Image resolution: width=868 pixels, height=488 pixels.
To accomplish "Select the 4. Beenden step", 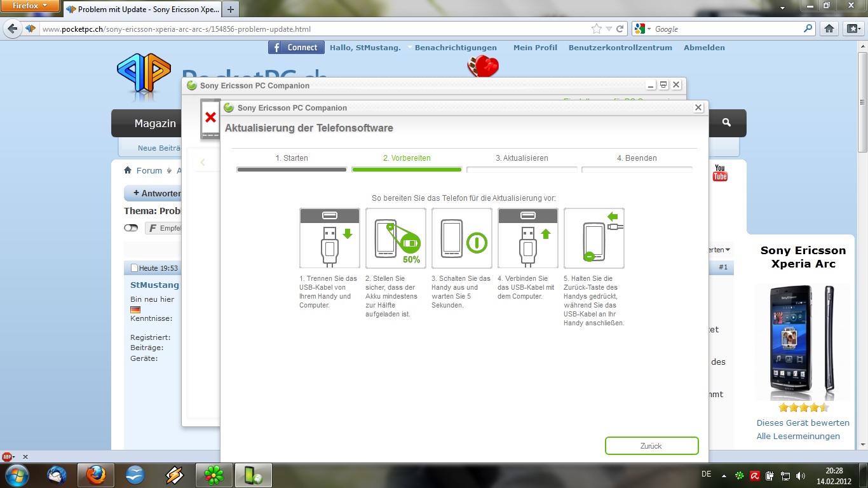I will [637, 158].
